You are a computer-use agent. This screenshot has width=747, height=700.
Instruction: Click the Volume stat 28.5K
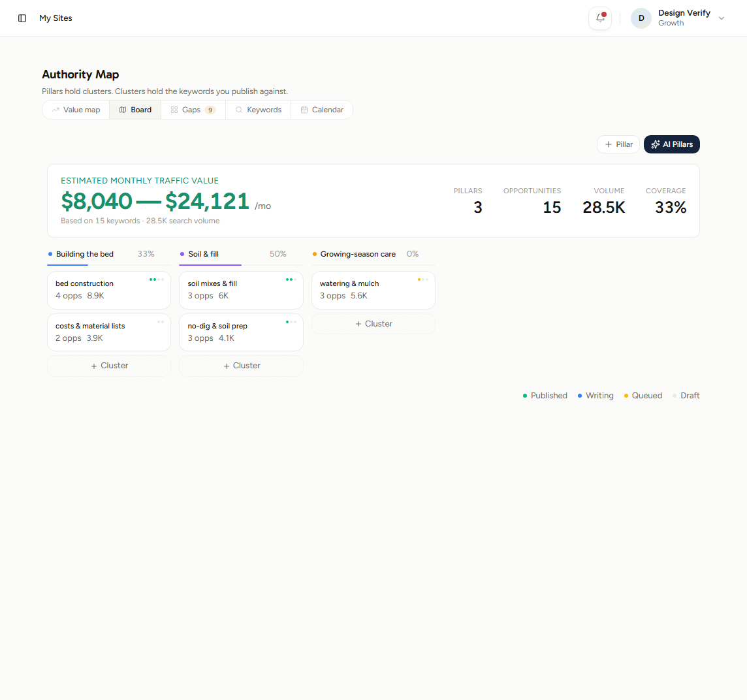[x=603, y=207]
